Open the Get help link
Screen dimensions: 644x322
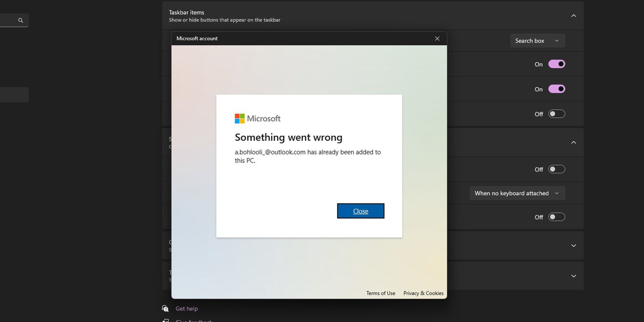tap(187, 309)
